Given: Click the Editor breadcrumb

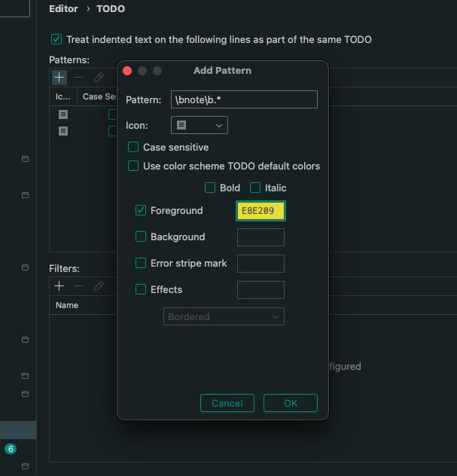Looking at the screenshot, I should click(x=63, y=9).
